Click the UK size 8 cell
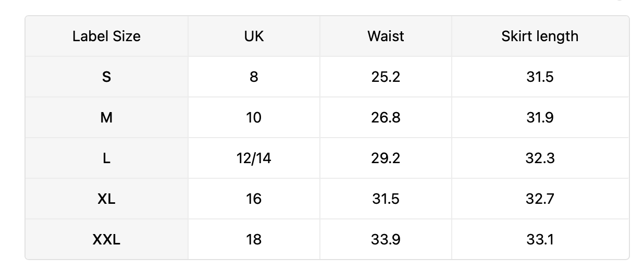 coord(254,77)
